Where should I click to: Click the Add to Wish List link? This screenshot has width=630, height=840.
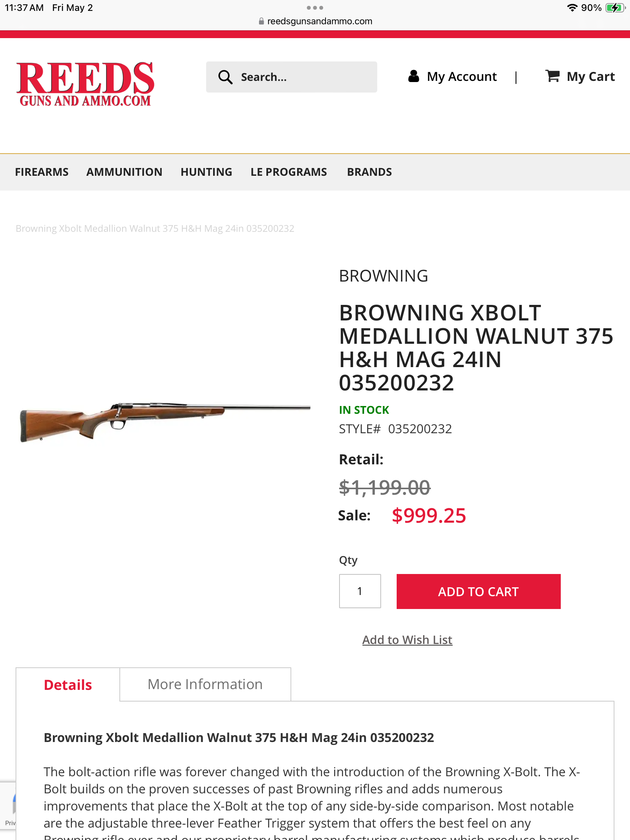click(407, 640)
